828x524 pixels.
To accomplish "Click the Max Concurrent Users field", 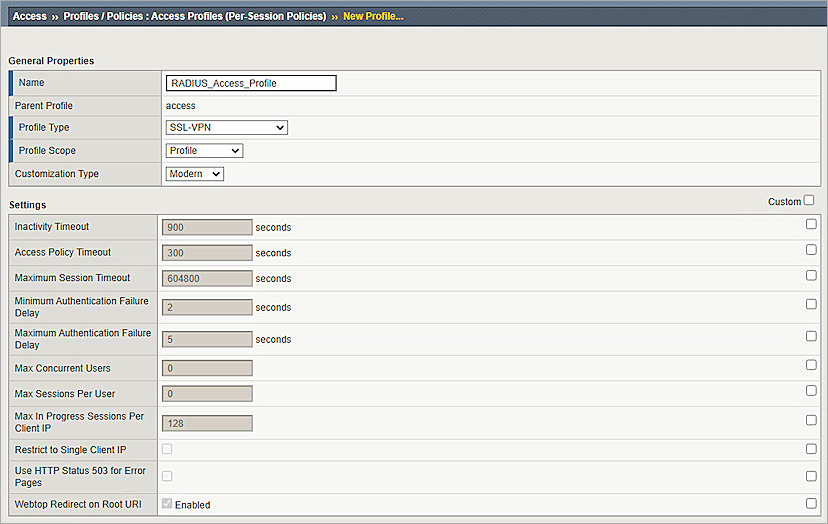I will (x=207, y=368).
